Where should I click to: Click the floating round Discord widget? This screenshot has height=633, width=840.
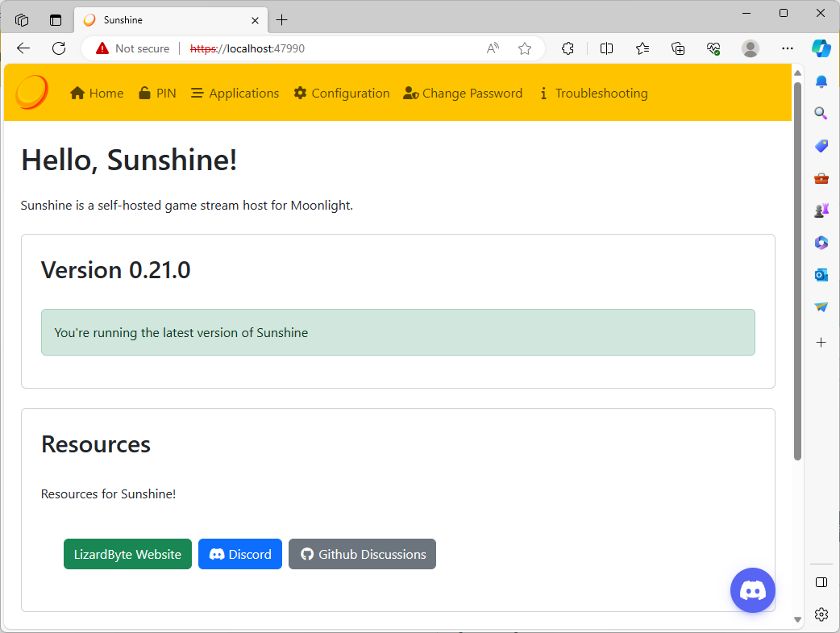coord(753,590)
